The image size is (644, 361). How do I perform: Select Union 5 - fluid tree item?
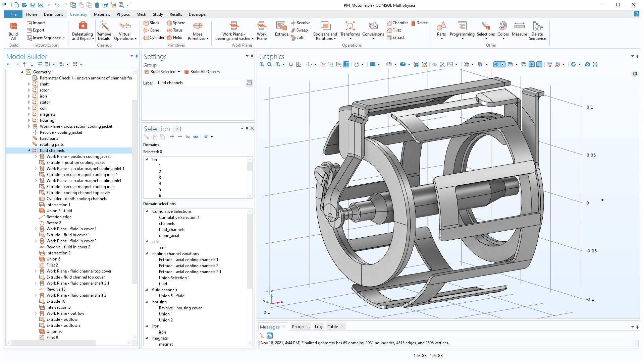59,211
